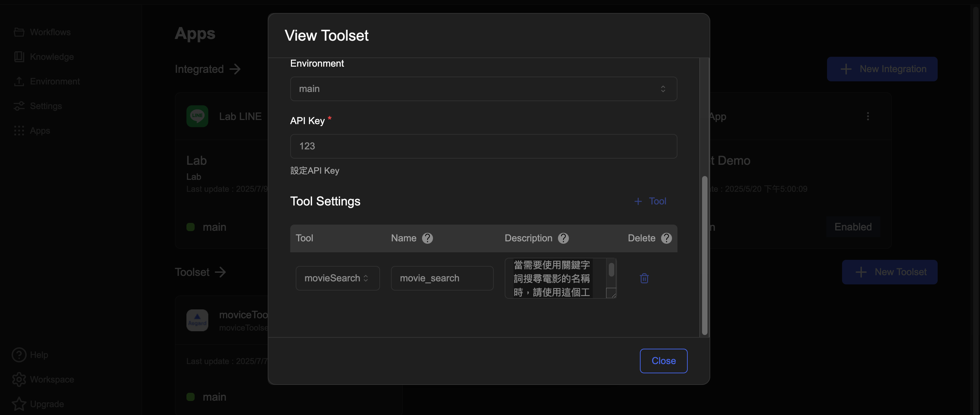Close the View Toolset dialog

click(663, 361)
